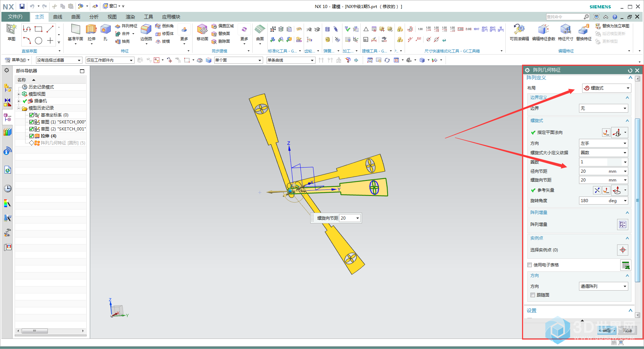Switch to the 曲线 ribbon tab
Image resolution: width=644 pixels, height=349 pixels.
coord(58,17)
